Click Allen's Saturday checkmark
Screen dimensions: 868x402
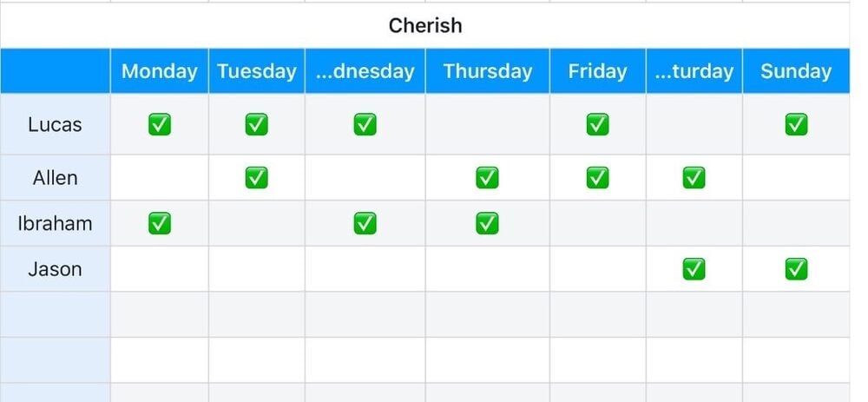click(x=694, y=178)
